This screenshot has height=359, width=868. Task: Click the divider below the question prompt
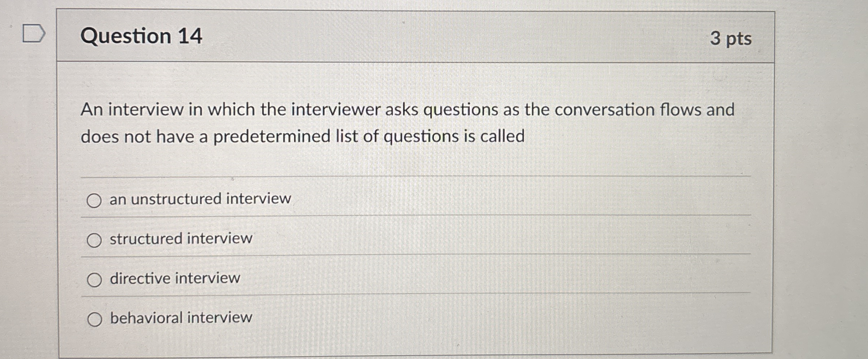(398, 178)
